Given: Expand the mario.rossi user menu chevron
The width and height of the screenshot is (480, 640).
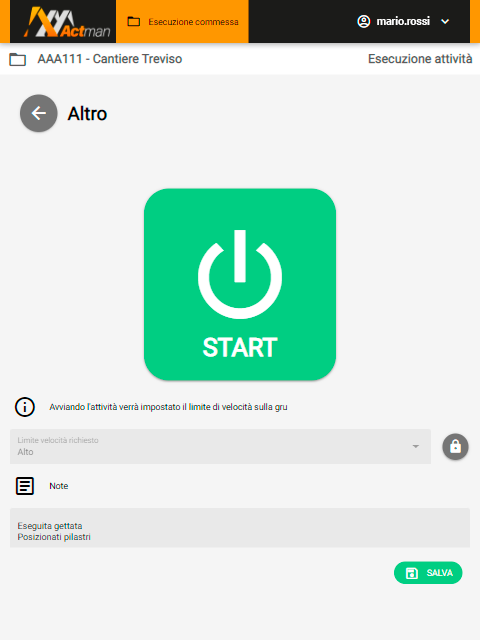Looking at the screenshot, I should tap(445, 22).
